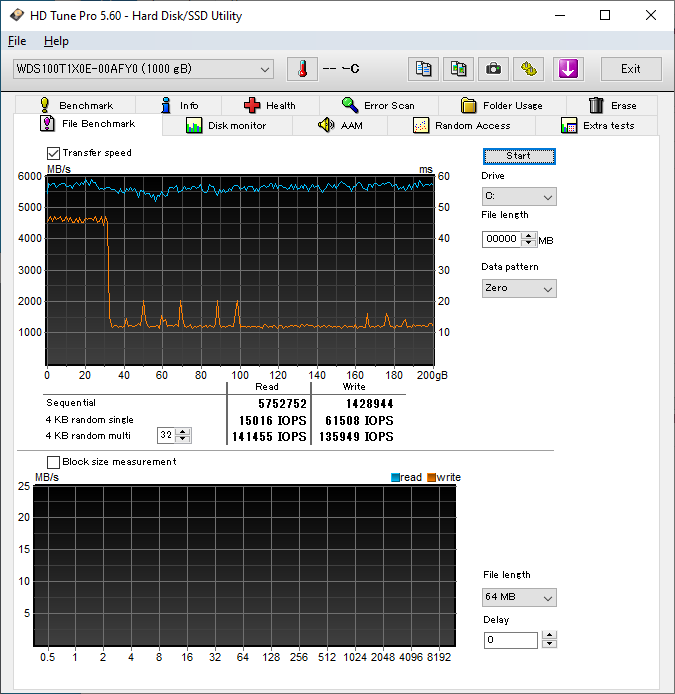Open the Health tab
This screenshot has height=694, width=675.
coord(269,105)
